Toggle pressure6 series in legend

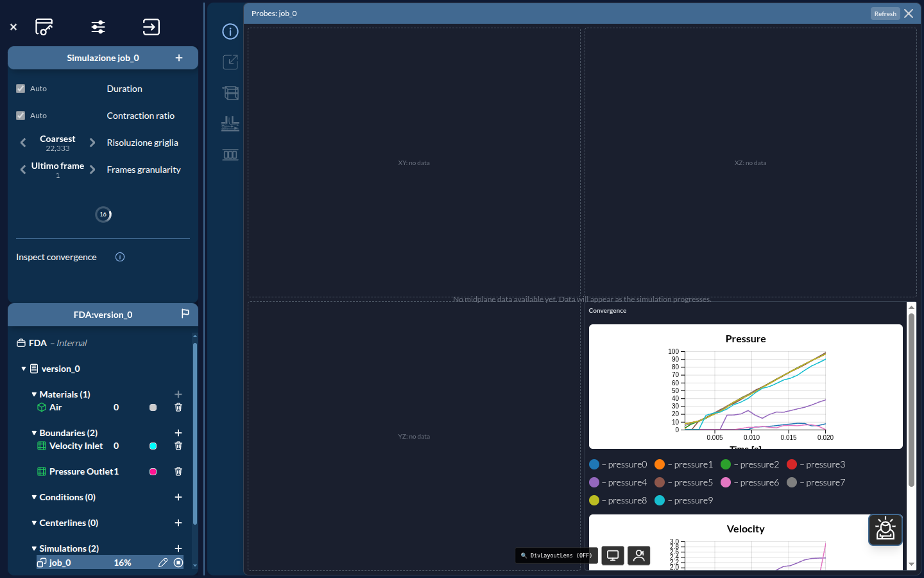(750, 482)
